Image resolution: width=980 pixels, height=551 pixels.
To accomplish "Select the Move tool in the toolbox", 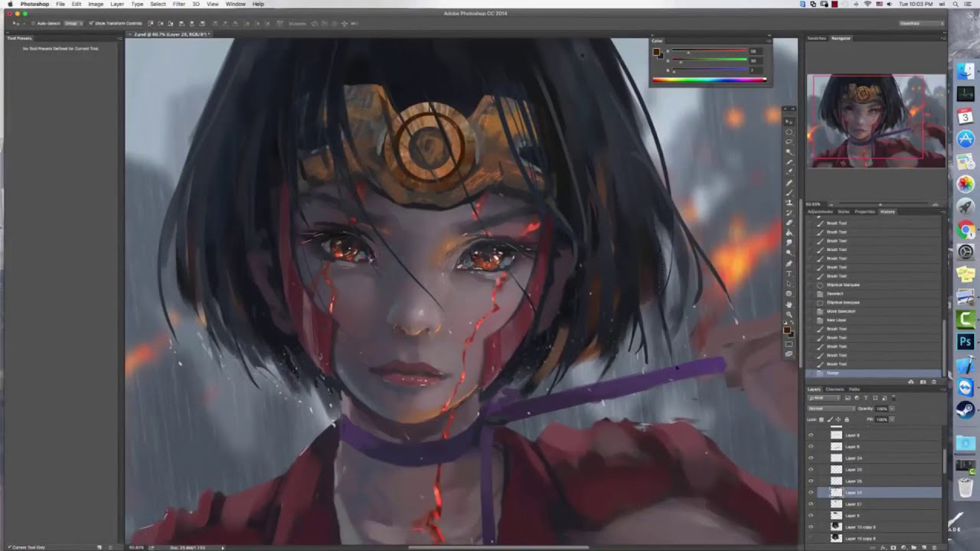I will pyautogui.click(x=789, y=122).
